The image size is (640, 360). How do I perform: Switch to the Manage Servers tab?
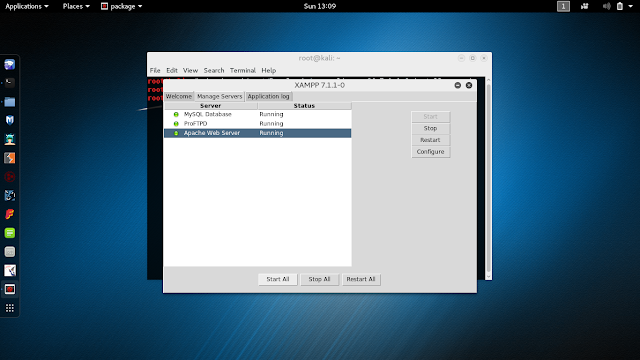(219, 96)
